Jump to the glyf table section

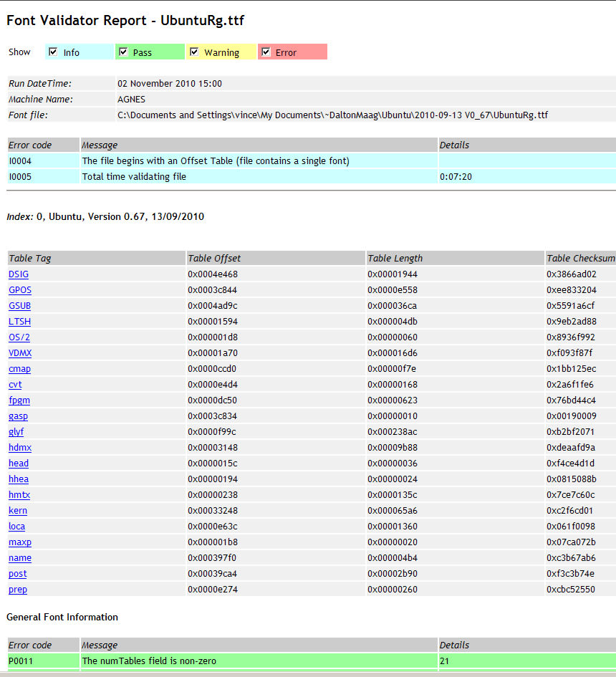[16, 432]
